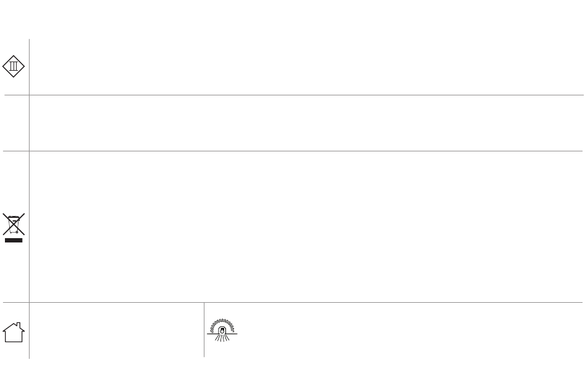Click the Class III diamond symbol
The height and width of the screenshot is (392, 585).
(14, 66)
